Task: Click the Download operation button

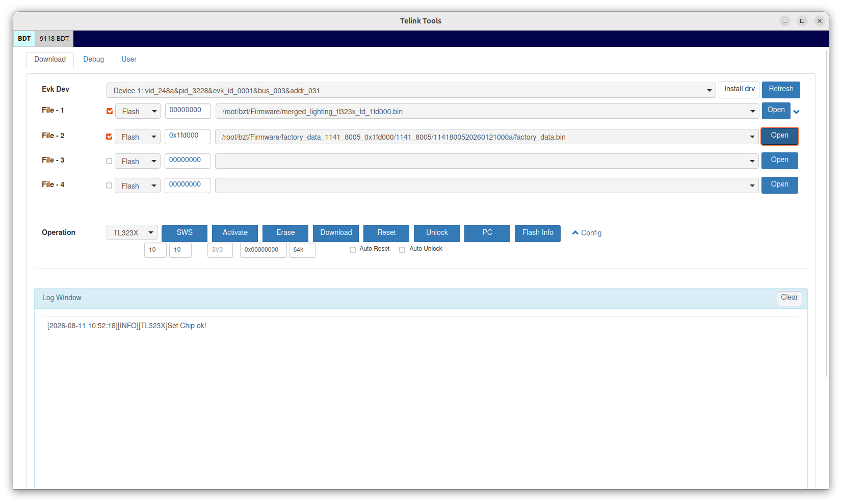Action: coord(336,233)
